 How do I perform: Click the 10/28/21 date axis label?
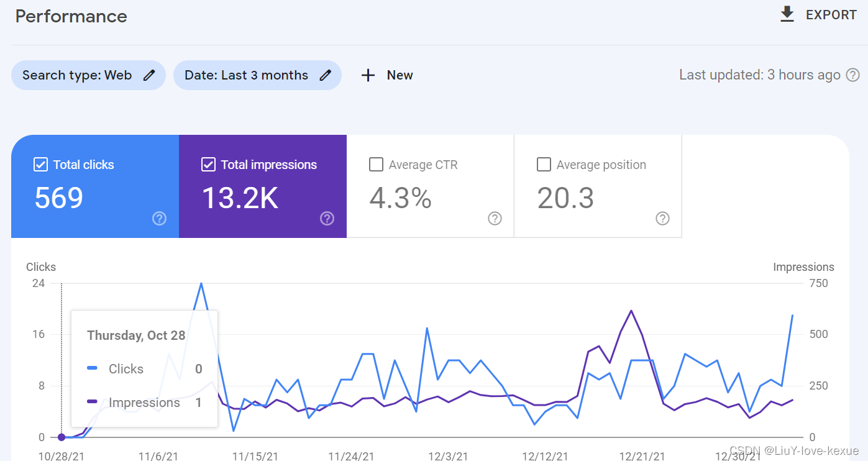coord(62,456)
